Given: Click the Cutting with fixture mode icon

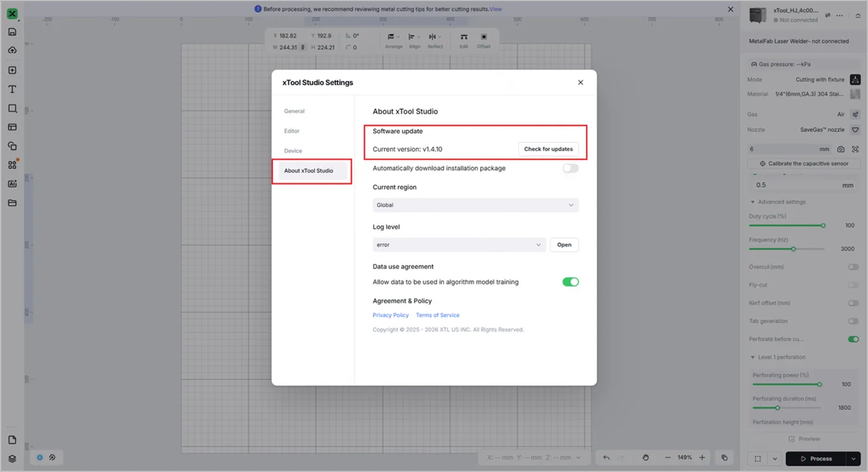Looking at the screenshot, I should [855, 79].
